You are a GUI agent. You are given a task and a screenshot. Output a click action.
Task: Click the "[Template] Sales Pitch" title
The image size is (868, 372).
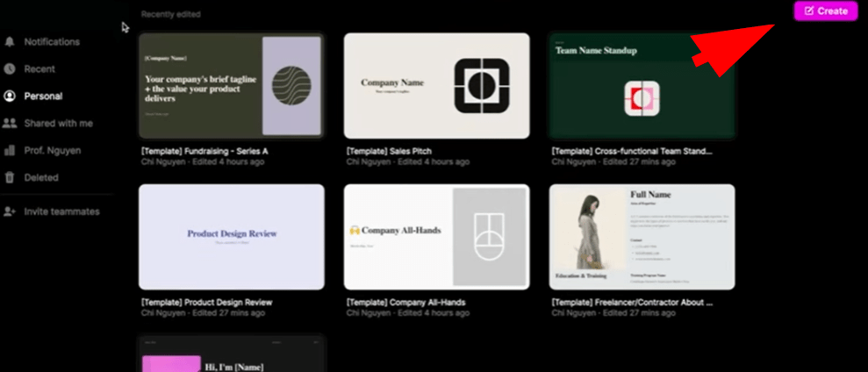(389, 151)
